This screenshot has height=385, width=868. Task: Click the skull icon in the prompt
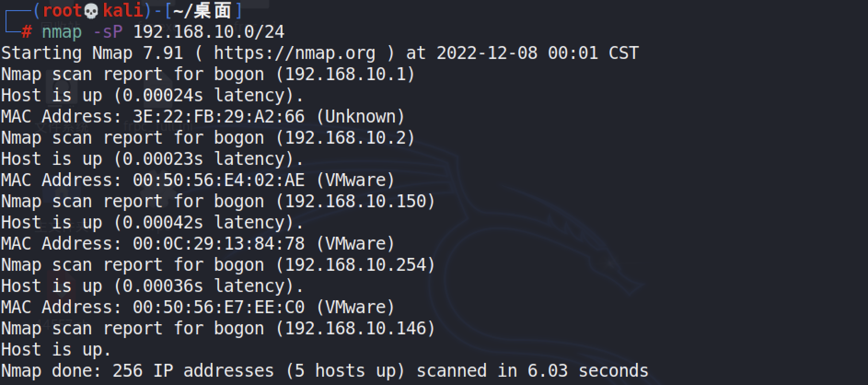(x=92, y=11)
